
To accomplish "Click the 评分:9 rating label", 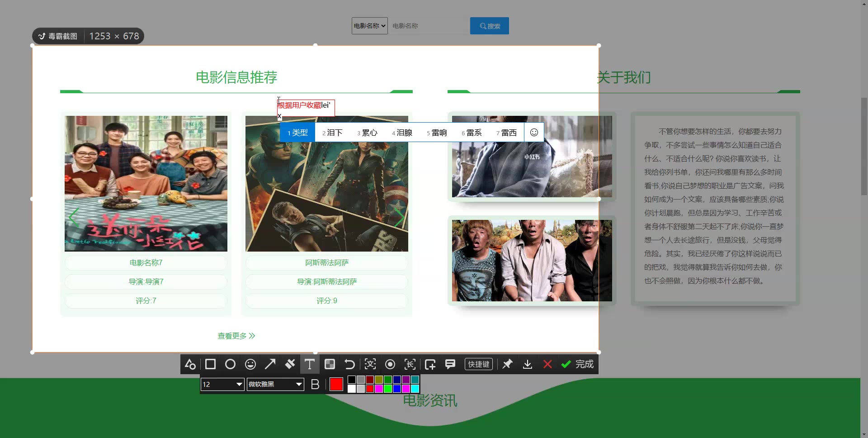I will pyautogui.click(x=327, y=300).
